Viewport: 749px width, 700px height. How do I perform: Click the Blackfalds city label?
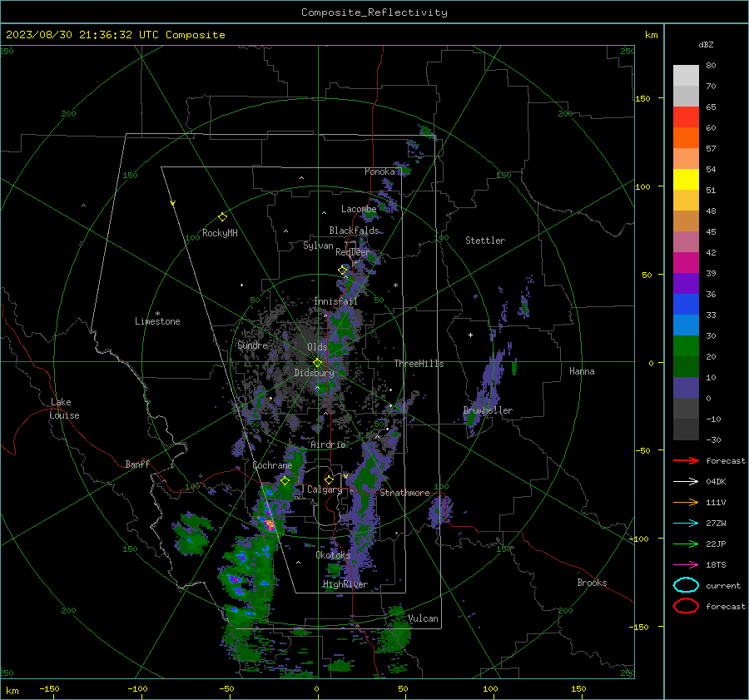click(354, 231)
